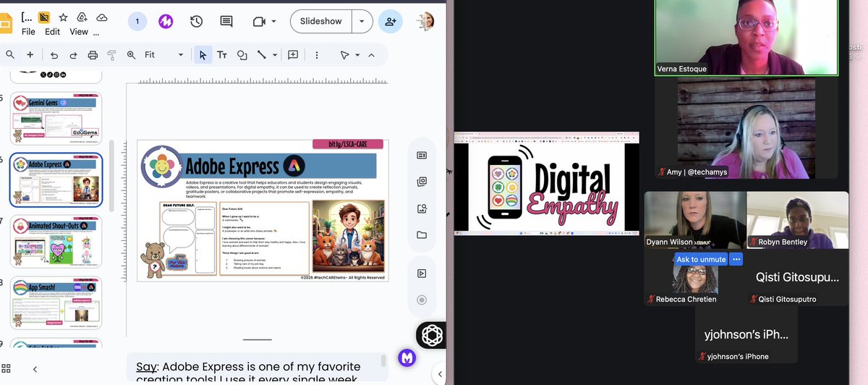Screen dimensions: 868x385
Task: Open version history clock icon
Action: (x=196, y=22)
